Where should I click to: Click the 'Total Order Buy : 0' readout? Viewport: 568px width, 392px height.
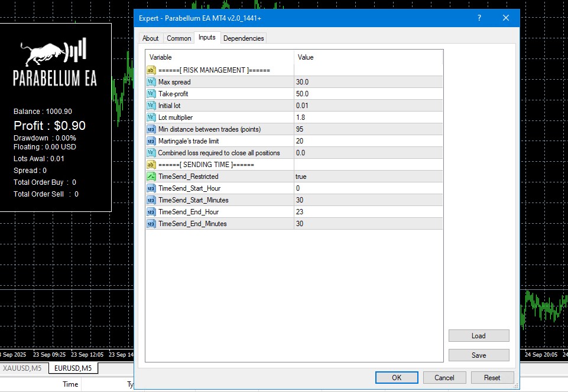[45, 182]
